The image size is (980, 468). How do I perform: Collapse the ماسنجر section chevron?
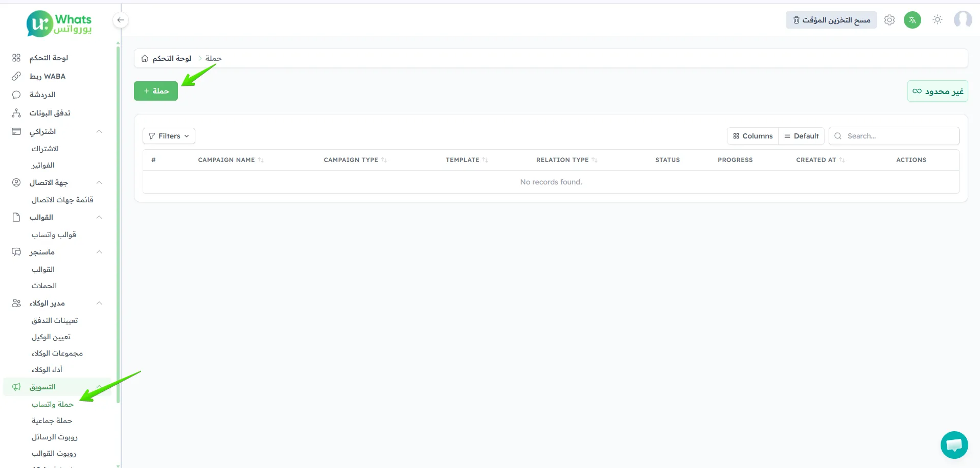click(x=99, y=252)
